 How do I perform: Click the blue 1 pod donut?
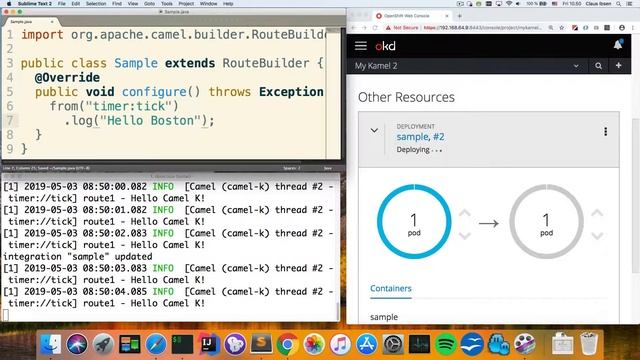[x=414, y=222]
